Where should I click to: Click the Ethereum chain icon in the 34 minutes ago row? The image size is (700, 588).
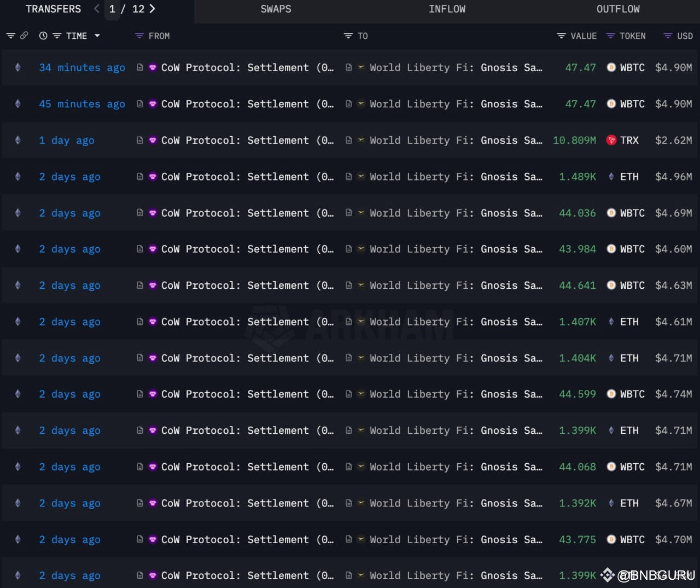pyautogui.click(x=18, y=67)
